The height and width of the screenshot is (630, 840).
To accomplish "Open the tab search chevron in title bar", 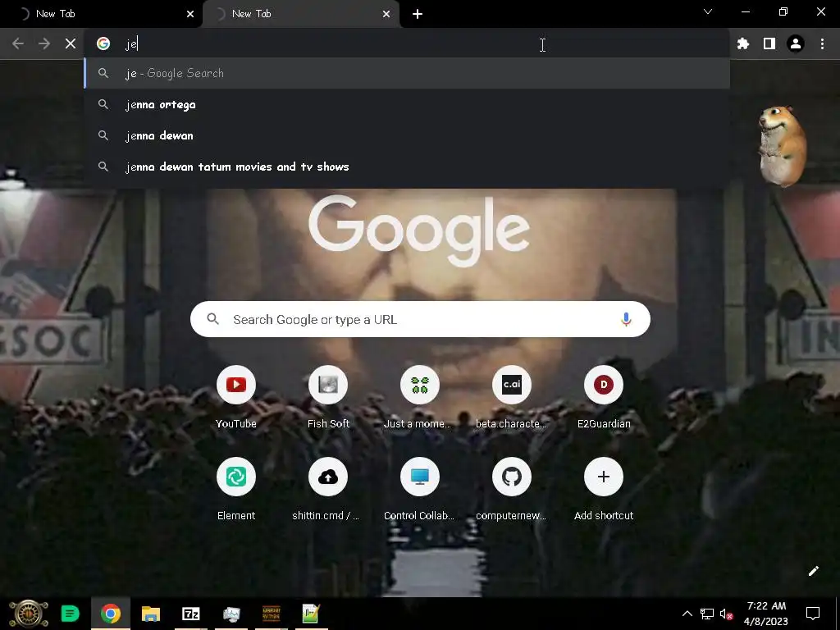I will click(708, 11).
